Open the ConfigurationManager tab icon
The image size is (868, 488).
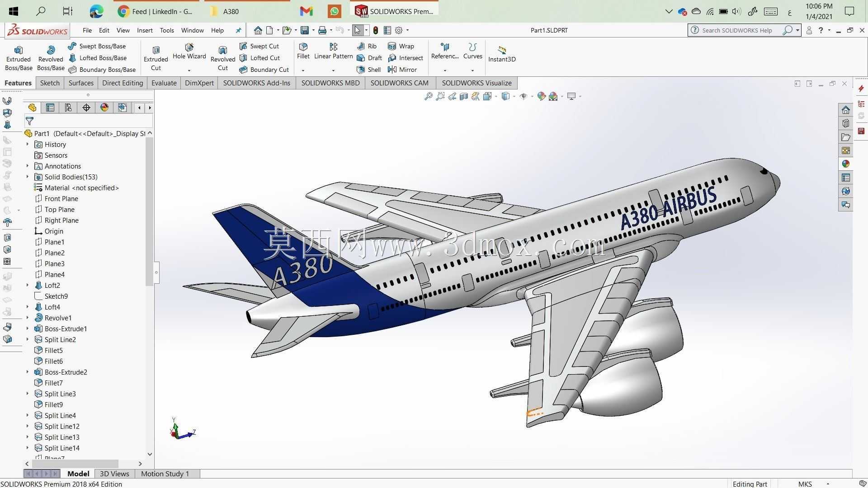(x=68, y=108)
